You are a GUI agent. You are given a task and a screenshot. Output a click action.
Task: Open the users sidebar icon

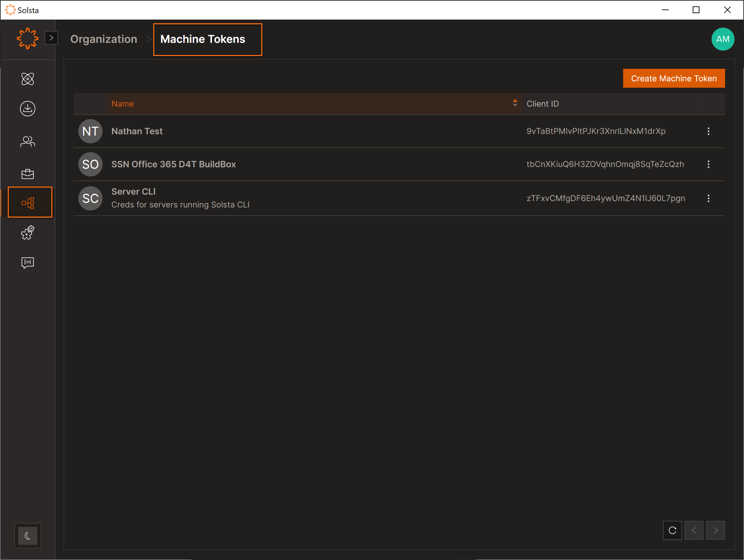[x=28, y=141]
